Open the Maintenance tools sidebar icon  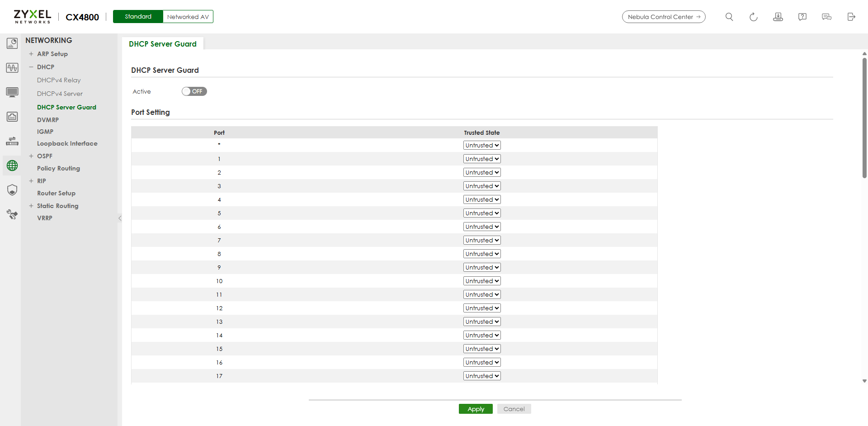pyautogui.click(x=12, y=214)
